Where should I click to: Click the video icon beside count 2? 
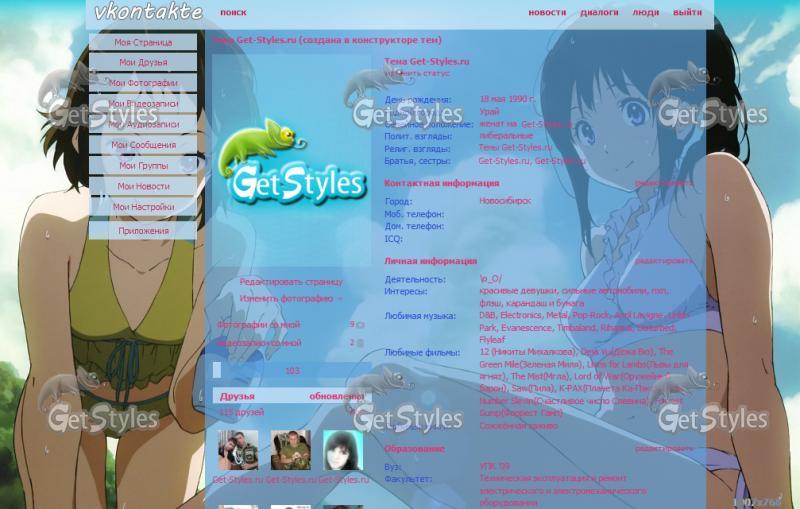tap(361, 343)
